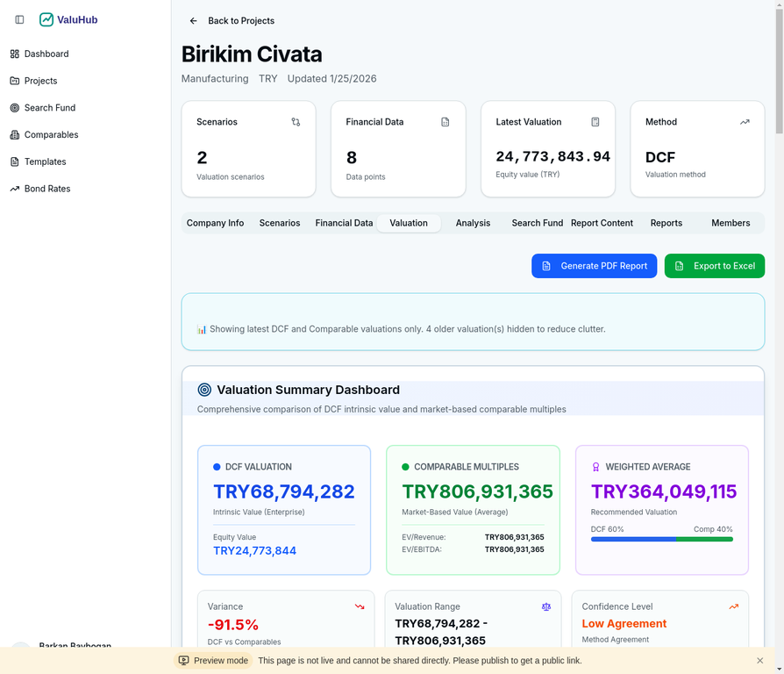Click the Generate PDF Report button
This screenshot has width=784, height=674.
tap(594, 265)
